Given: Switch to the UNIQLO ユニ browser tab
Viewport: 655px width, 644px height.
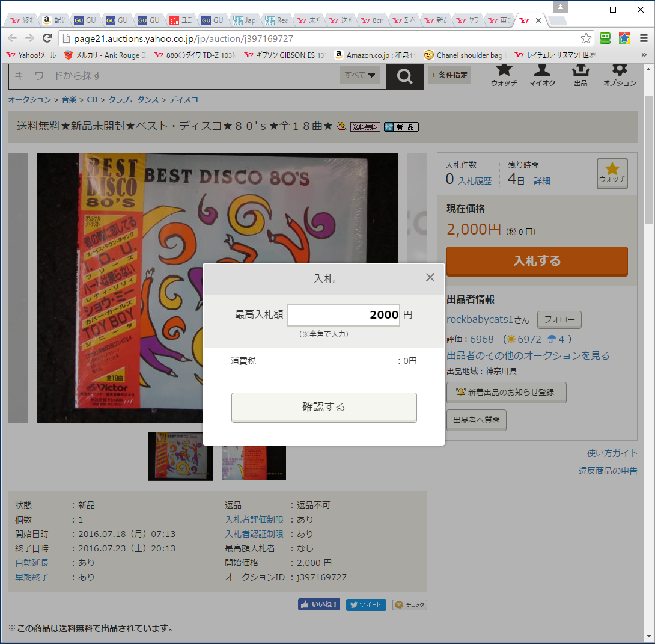Looking at the screenshot, I should 181,20.
